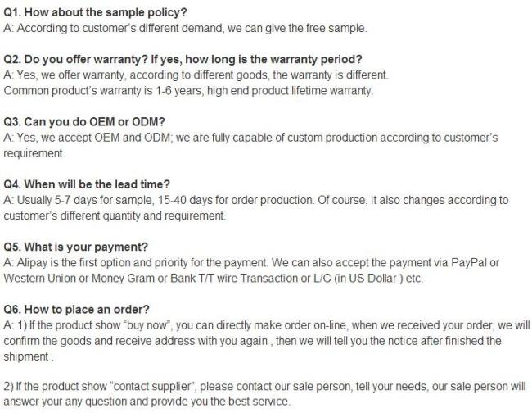Screen dimensions: 532x413
Task: Click the Q6 place an order heading
Action: click(76, 310)
